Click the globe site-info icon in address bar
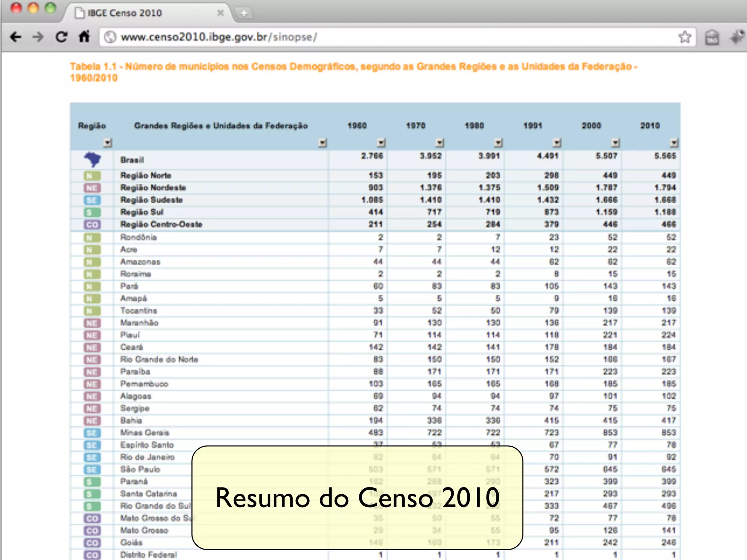The height and width of the screenshot is (560, 747). [110, 37]
